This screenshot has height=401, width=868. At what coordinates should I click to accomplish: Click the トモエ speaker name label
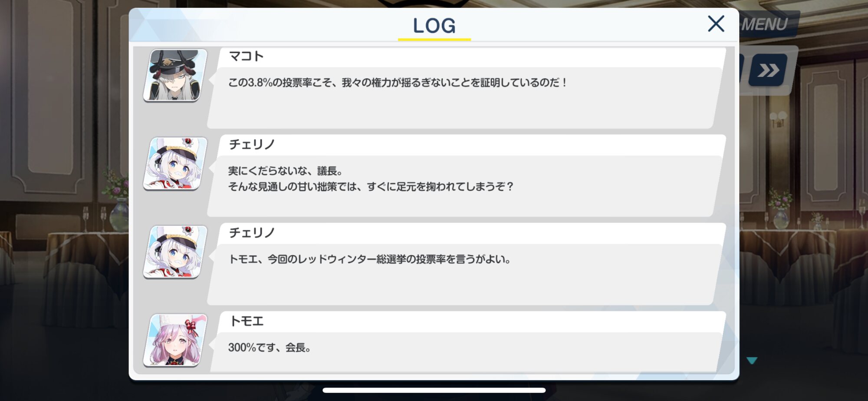(246, 321)
